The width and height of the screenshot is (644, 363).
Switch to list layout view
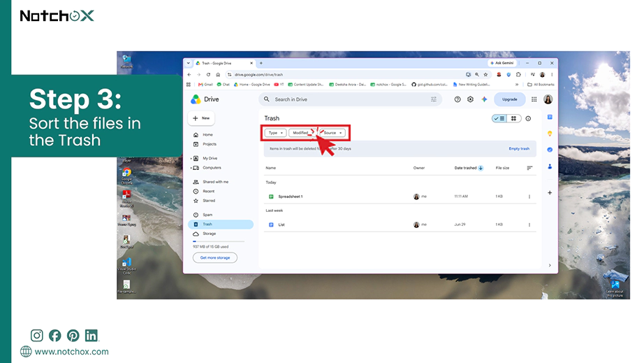coord(499,118)
